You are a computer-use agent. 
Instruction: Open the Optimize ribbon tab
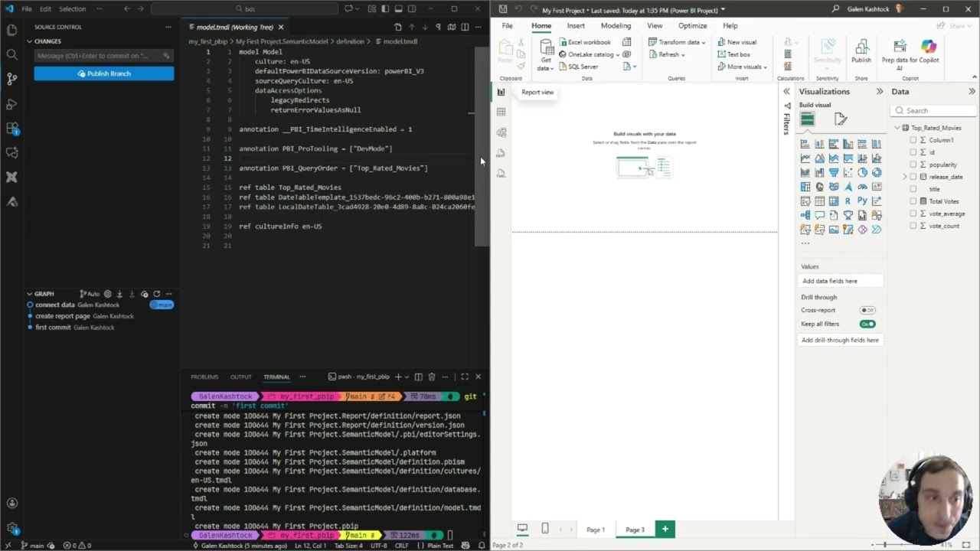point(692,25)
